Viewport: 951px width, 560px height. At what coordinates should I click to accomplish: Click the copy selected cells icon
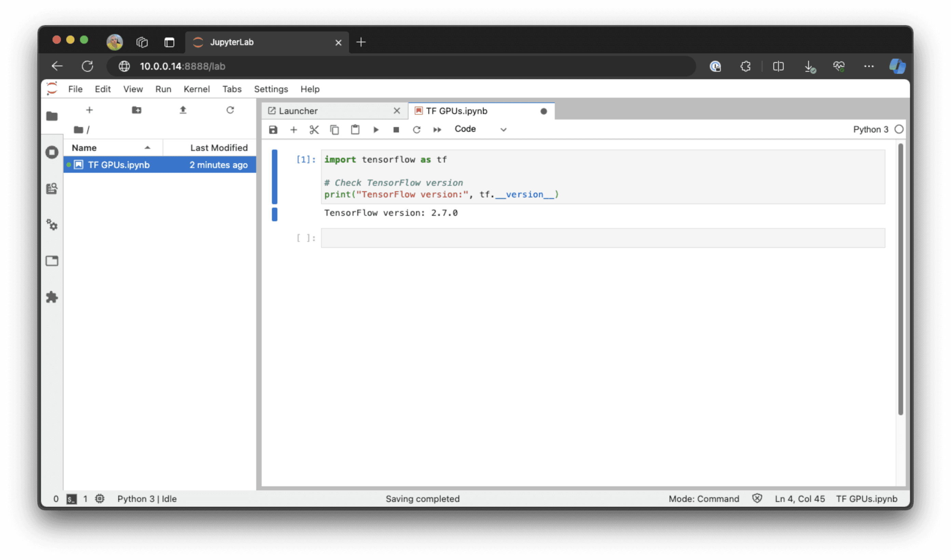coord(334,129)
